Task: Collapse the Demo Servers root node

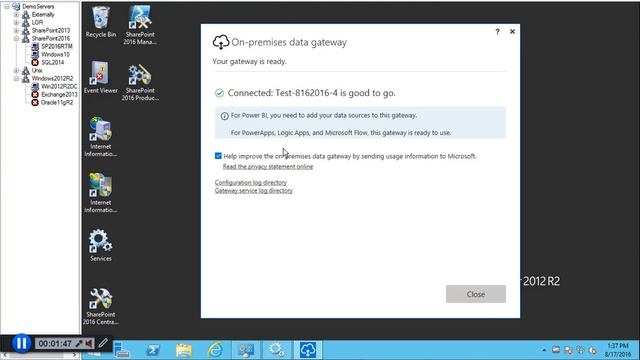Action: [x=7, y=7]
